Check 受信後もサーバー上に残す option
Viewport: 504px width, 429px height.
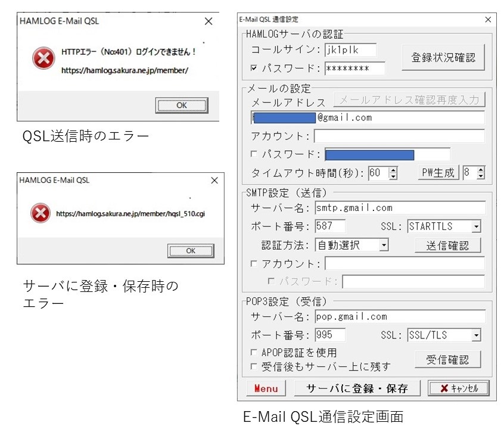point(254,366)
